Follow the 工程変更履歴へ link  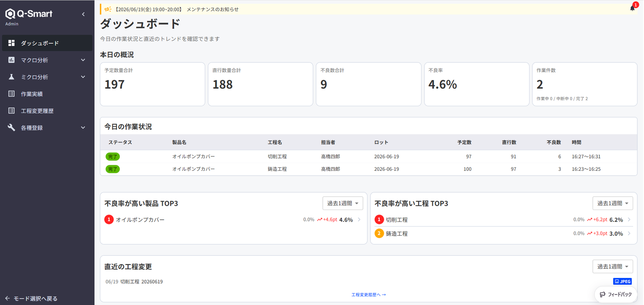coord(369,295)
